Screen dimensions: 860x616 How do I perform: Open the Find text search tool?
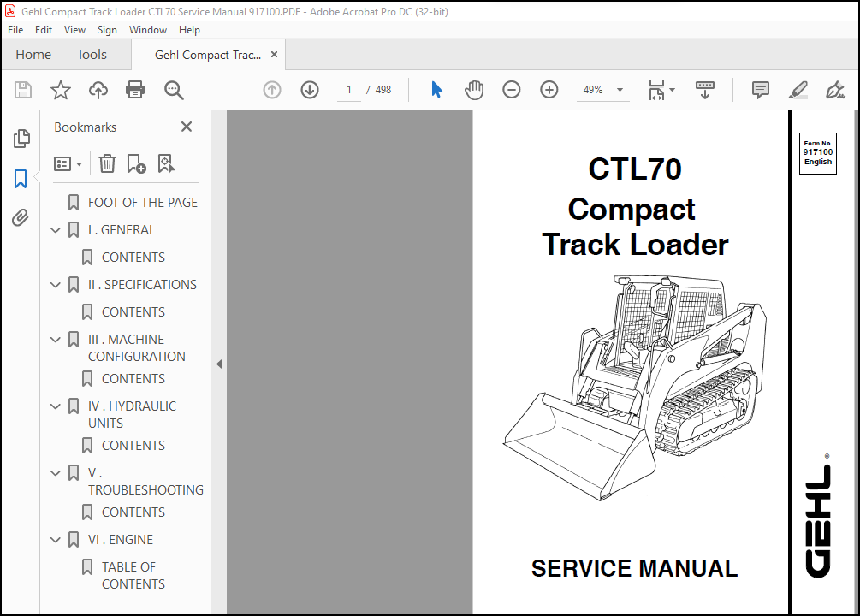point(174,90)
